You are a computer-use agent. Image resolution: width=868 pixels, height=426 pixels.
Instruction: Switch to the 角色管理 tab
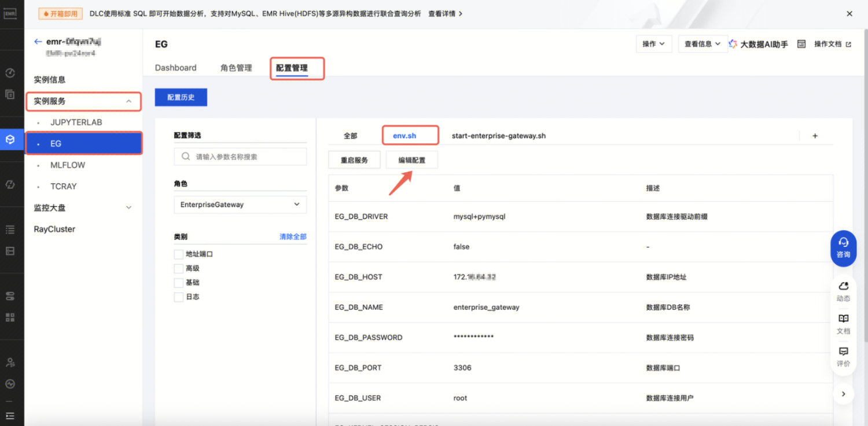tap(236, 68)
